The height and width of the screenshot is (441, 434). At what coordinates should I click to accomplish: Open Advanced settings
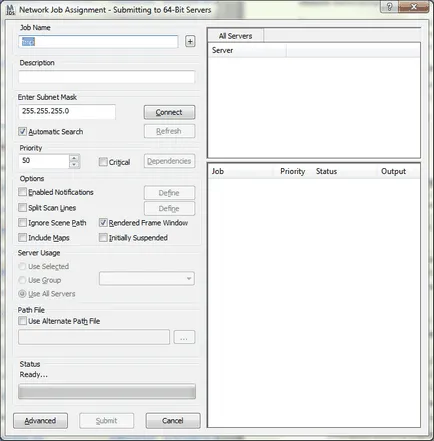click(40, 421)
